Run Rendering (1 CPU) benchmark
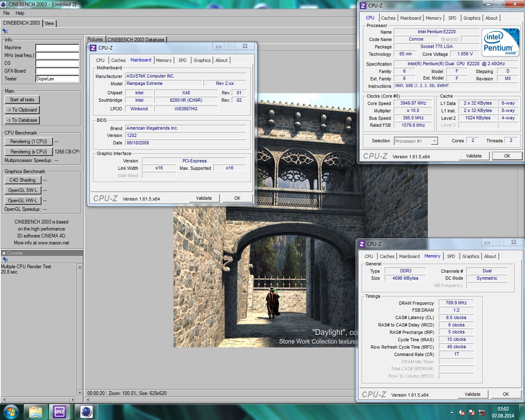The width and height of the screenshot is (525, 420). click(x=29, y=142)
